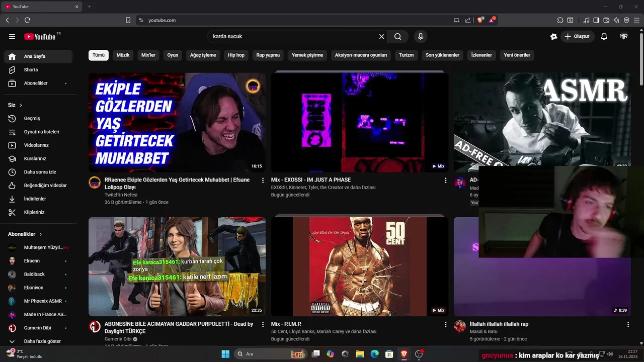The image size is (644, 362).
Task: Open the EKİPLE GÖZLERDEN YAŞ thumbnail
Action: pos(177,123)
